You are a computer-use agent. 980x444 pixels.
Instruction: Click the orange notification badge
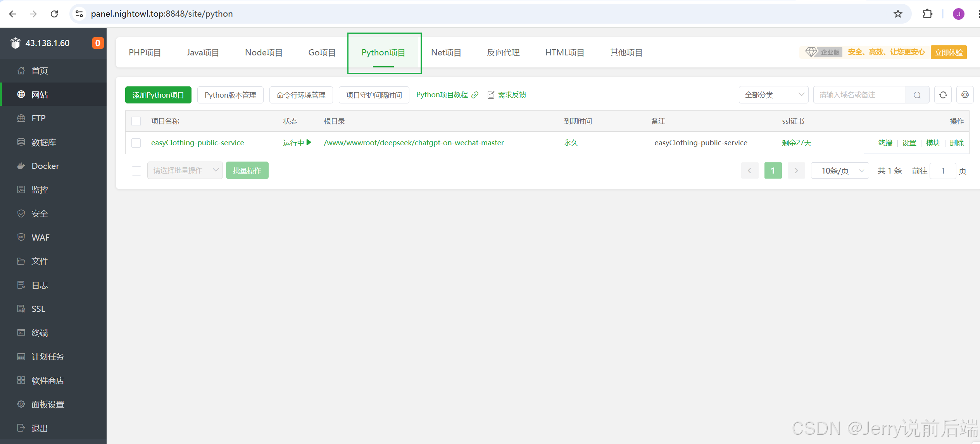click(x=98, y=43)
